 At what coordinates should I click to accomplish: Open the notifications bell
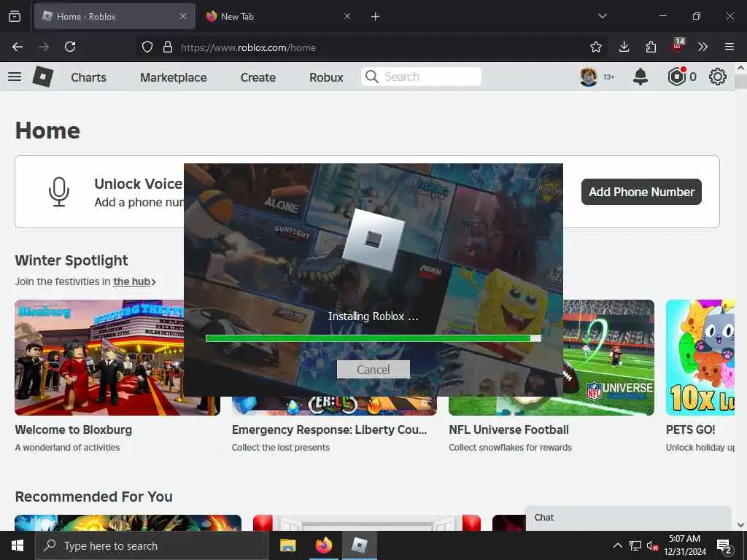[x=640, y=77]
